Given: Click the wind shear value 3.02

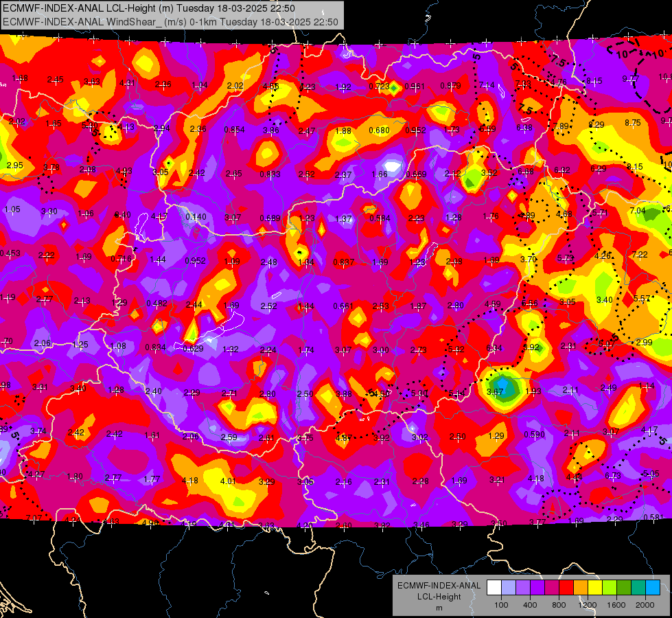Looking at the screenshot, I should point(420,437).
